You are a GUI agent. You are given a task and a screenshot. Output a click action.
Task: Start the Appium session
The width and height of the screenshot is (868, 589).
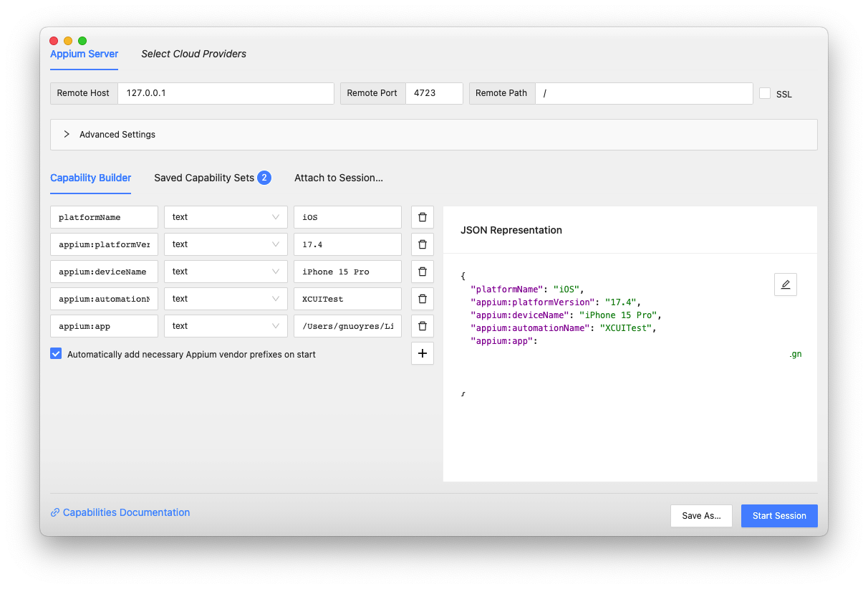point(779,516)
